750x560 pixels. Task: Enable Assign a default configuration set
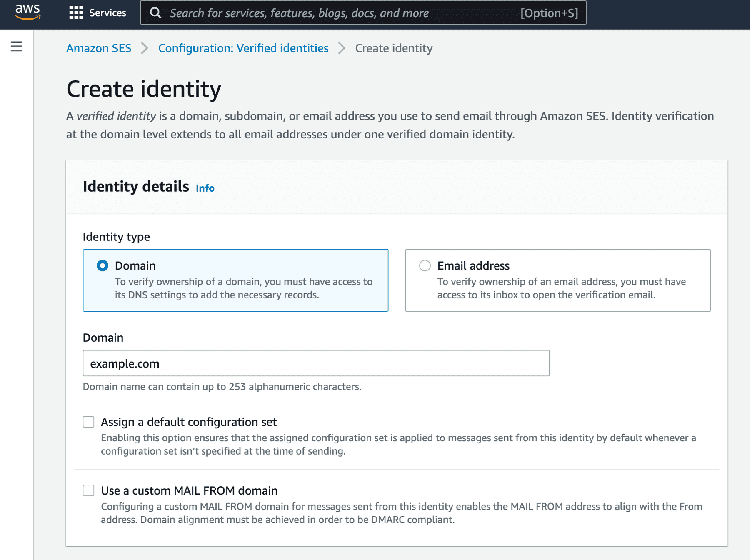pyautogui.click(x=88, y=422)
